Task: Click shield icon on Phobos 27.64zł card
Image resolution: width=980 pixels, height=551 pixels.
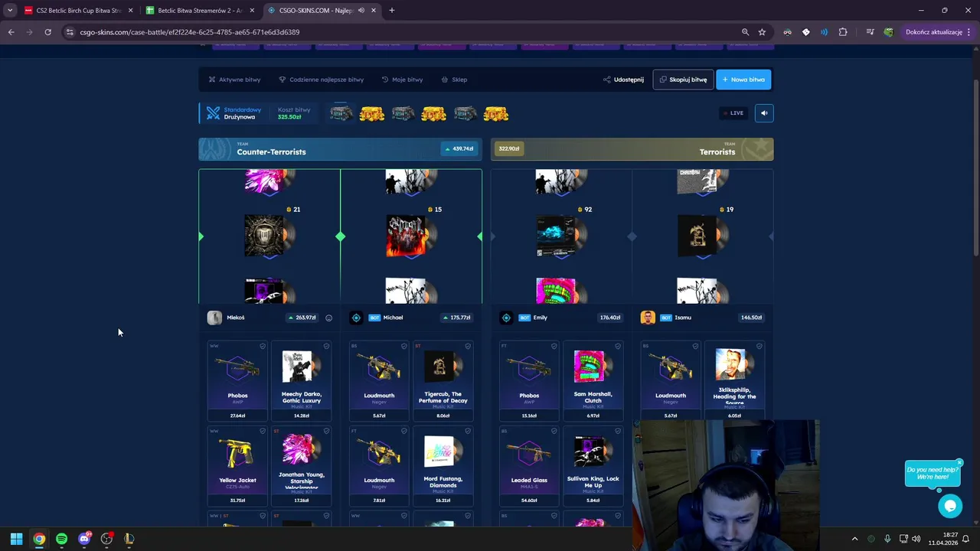Action: tap(263, 347)
